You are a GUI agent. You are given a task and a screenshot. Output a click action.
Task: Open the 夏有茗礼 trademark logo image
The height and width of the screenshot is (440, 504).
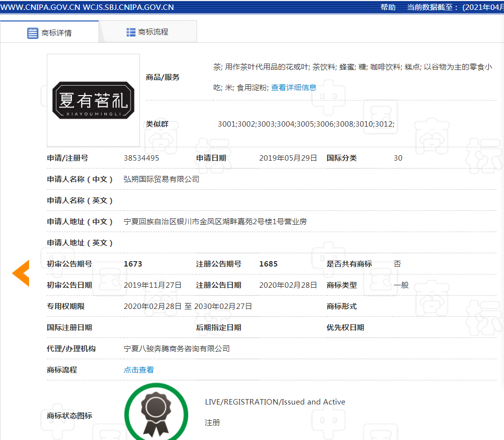93,101
